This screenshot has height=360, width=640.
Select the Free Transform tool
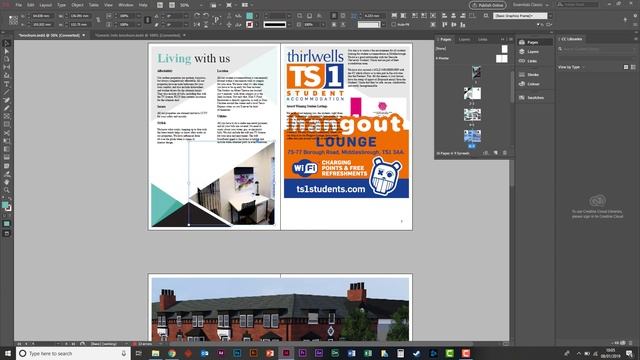pos(7,141)
